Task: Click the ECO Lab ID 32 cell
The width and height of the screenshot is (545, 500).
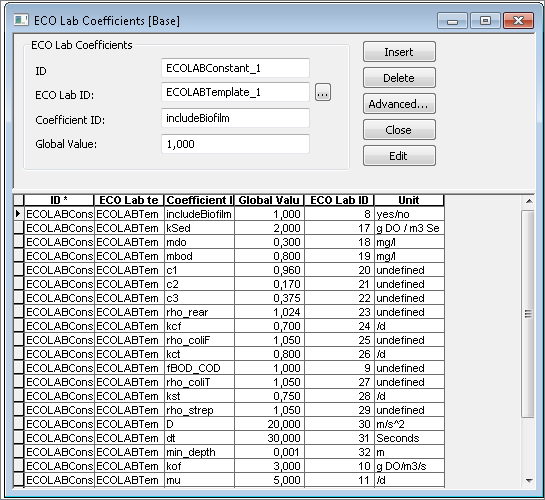Action: 339,452
